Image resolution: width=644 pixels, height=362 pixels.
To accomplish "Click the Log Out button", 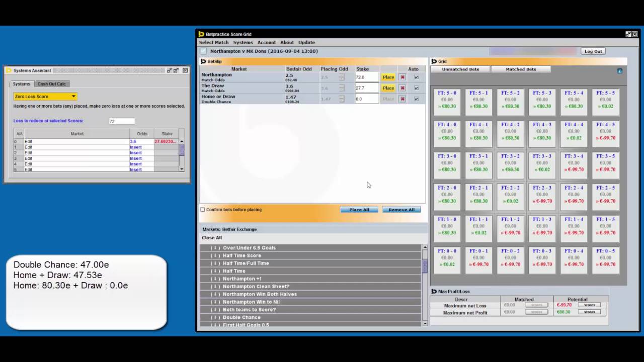I will (x=593, y=51).
